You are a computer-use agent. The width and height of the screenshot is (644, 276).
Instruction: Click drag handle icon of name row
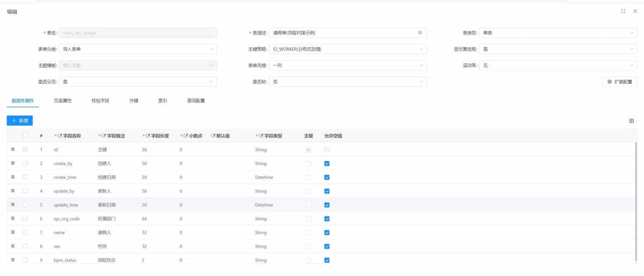pyautogui.click(x=13, y=232)
